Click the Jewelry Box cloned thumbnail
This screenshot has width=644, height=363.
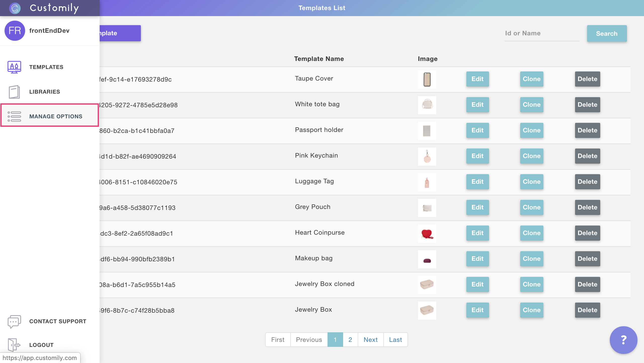pos(427,285)
